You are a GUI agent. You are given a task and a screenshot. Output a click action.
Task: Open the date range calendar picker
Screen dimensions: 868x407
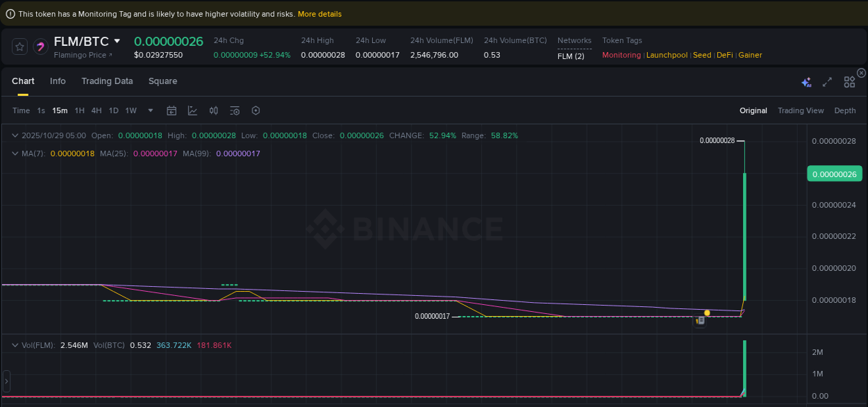(x=172, y=110)
